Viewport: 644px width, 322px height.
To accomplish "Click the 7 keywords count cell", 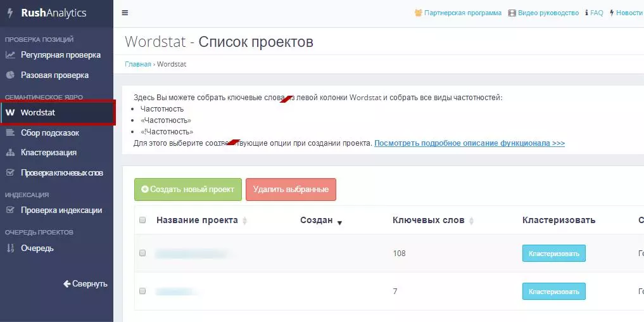I will pyautogui.click(x=395, y=291).
